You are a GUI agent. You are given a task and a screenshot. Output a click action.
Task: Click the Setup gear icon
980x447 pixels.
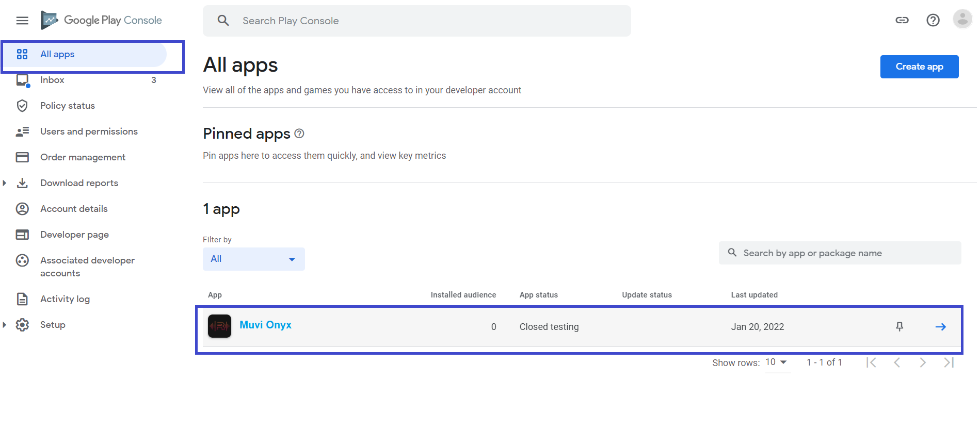[x=22, y=325]
